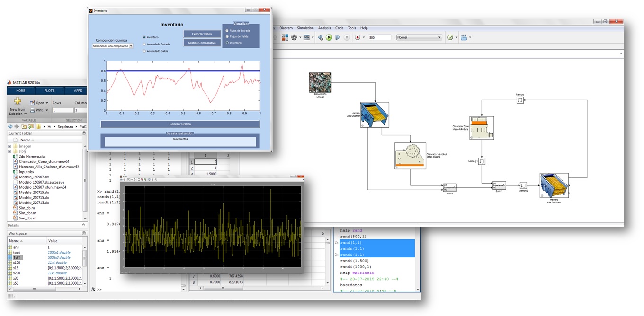Open the Composición Química dropdown
This screenshot has width=644, height=316.
(x=113, y=46)
